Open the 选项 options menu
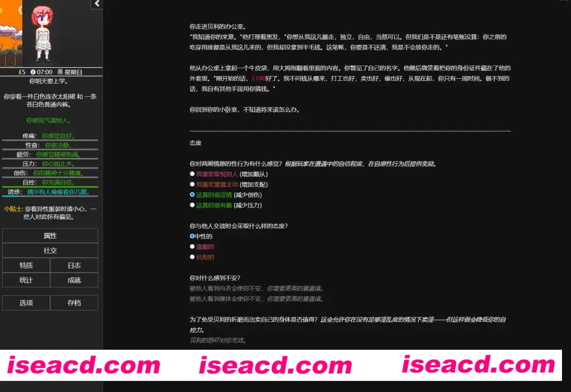 click(x=26, y=302)
